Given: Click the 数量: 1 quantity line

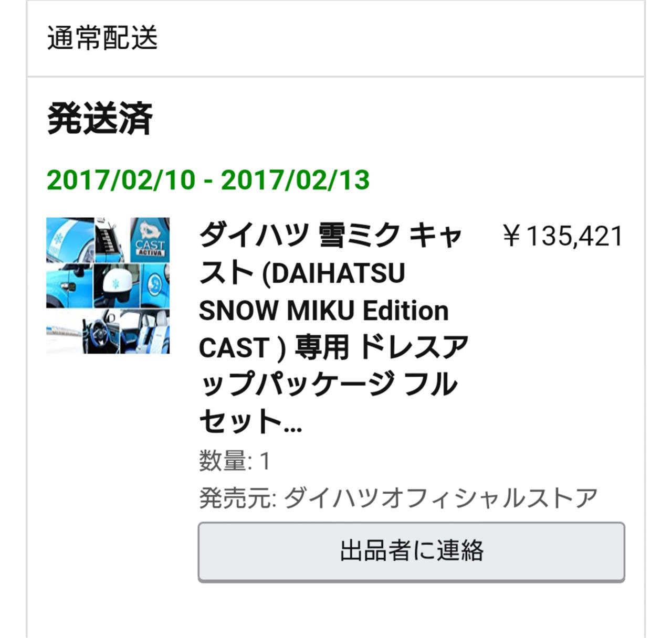Looking at the screenshot, I should [x=234, y=461].
